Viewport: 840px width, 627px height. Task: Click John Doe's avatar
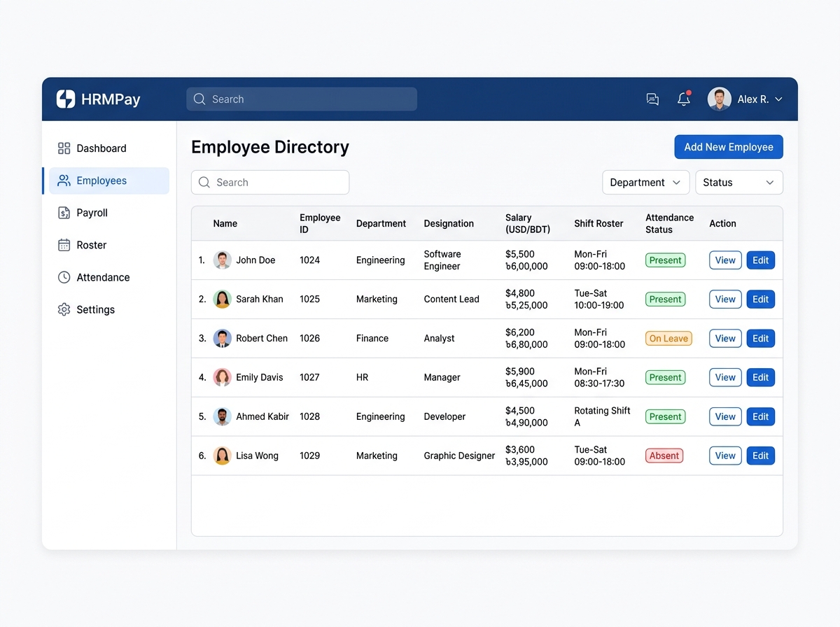[223, 260]
